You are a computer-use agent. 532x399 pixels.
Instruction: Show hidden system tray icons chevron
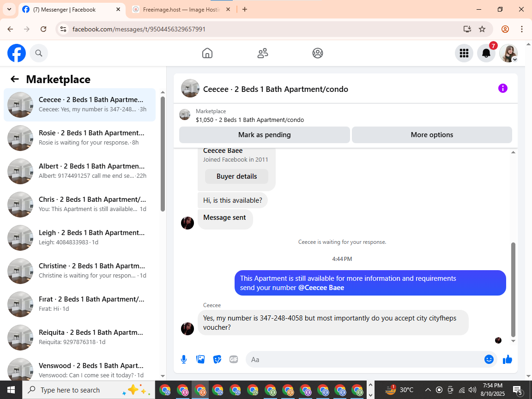click(428, 390)
